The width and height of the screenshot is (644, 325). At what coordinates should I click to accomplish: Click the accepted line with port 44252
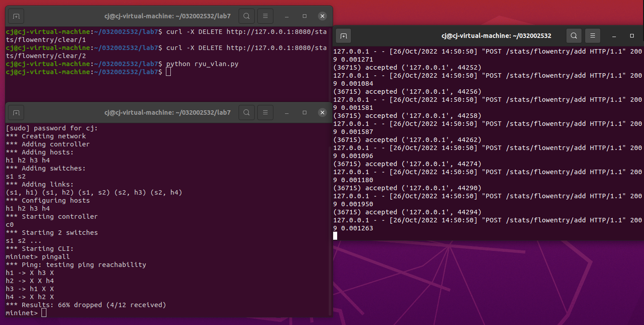tap(408, 67)
